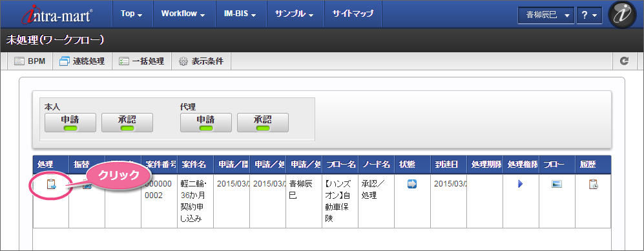This screenshot has width=644, height=251.
Task: Click the フロー column header
Action: [x=557, y=165]
